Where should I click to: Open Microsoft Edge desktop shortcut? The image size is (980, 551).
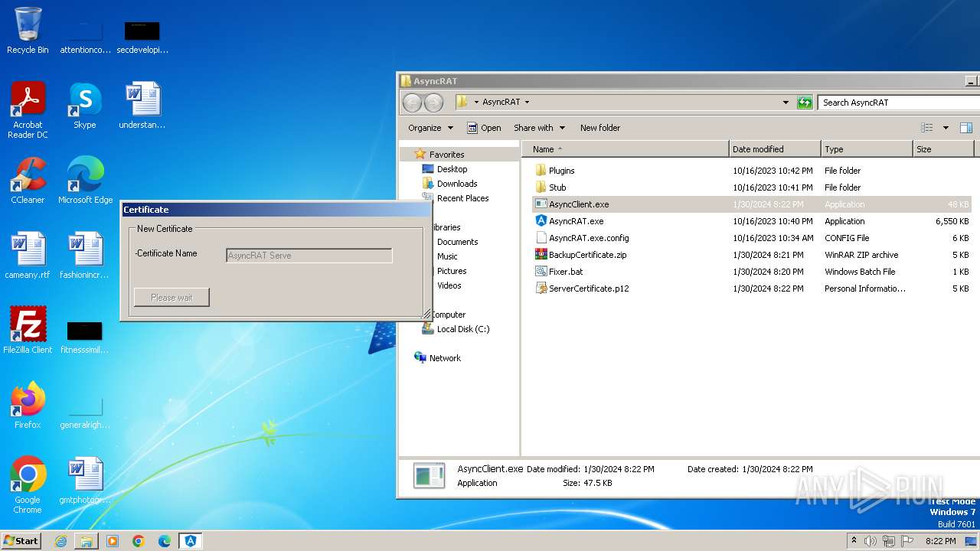pyautogui.click(x=85, y=180)
